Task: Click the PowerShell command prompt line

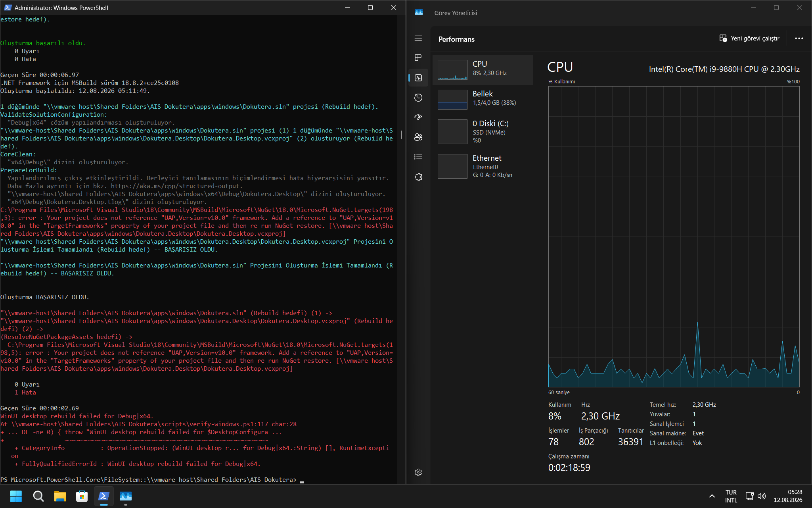Action: [151, 479]
